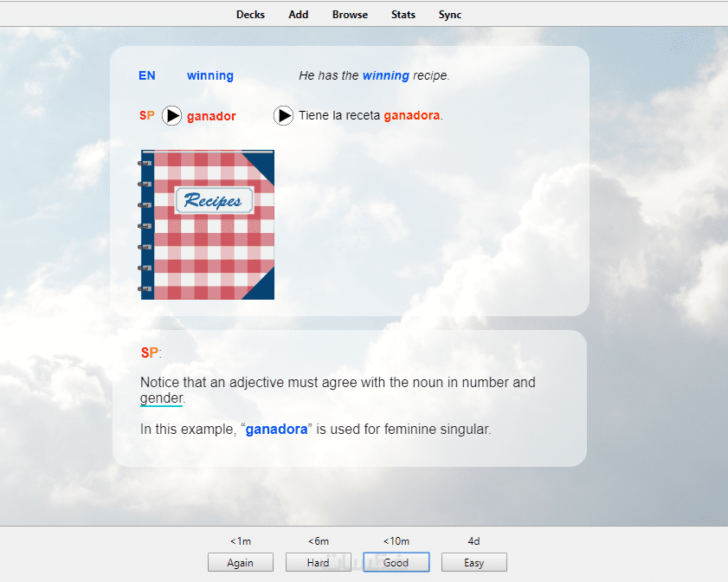Viewport: 728px width, 582px height.
Task: Rate the card Hard
Action: (x=318, y=562)
